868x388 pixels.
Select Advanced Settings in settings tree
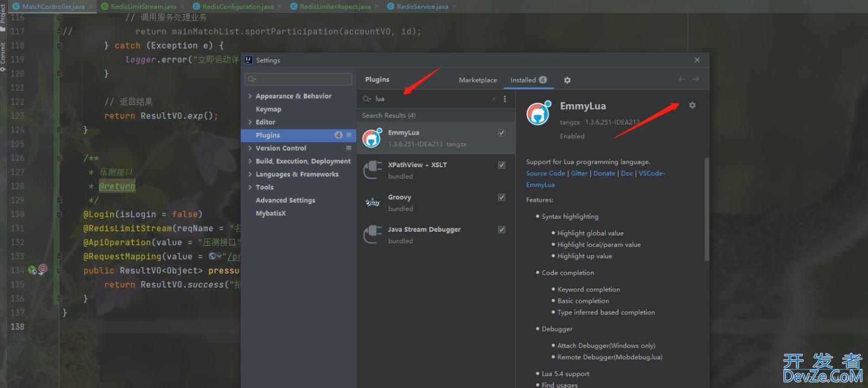(285, 200)
